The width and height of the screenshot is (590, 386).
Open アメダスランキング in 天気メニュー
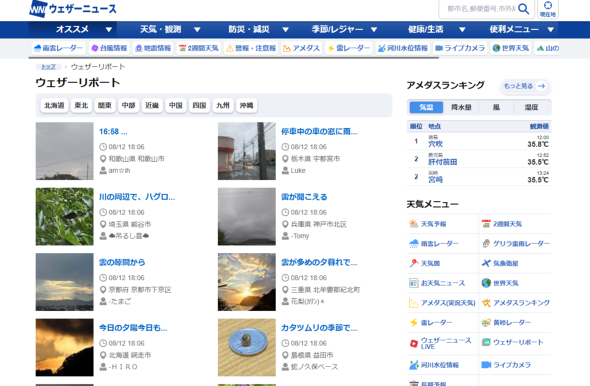coord(515,303)
